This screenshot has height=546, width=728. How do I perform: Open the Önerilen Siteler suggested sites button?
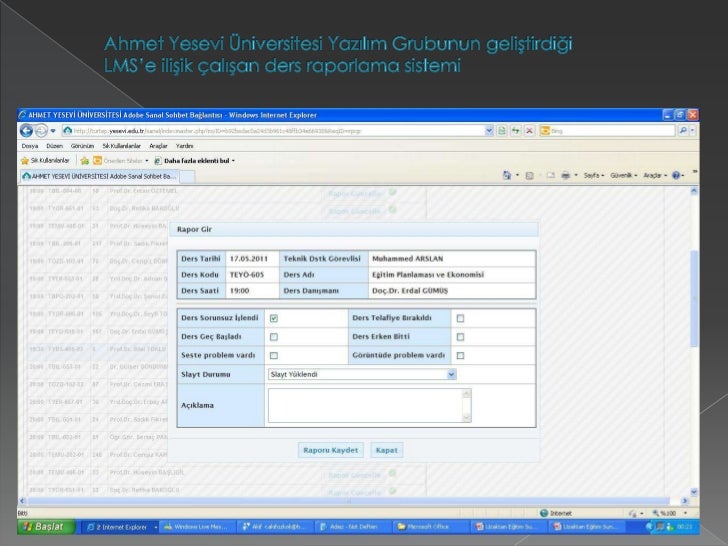click(121, 161)
